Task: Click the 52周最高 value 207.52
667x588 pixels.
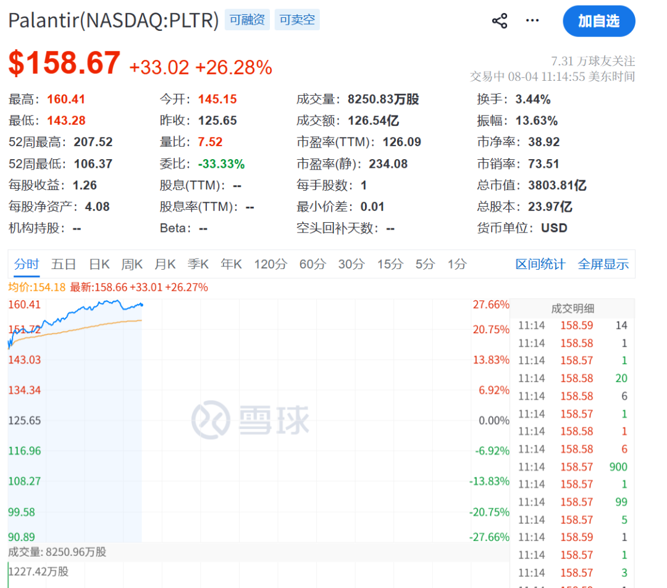Action: pyautogui.click(x=93, y=142)
